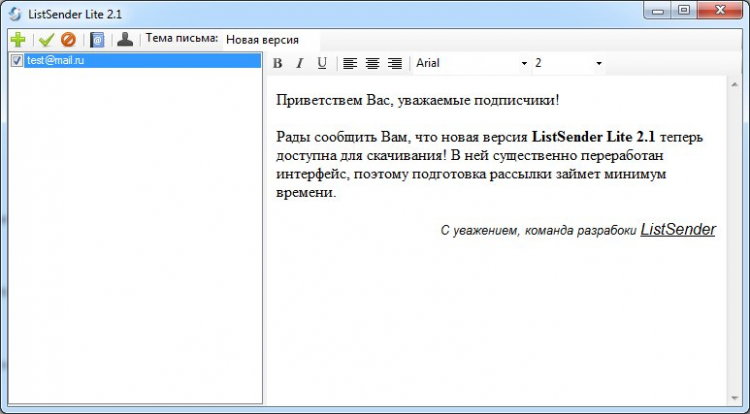Select the test@mail.ru list entry
Viewport: 750px width, 414px height.
coord(143,61)
